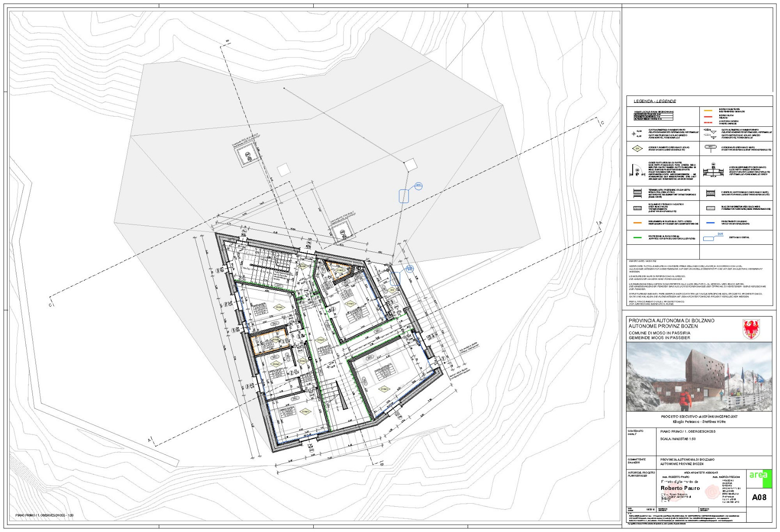The image size is (780, 532).
Task: Click the 'PROVINCIA AUTONOMA DI BOLZANO' header text
Action: click(671, 321)
